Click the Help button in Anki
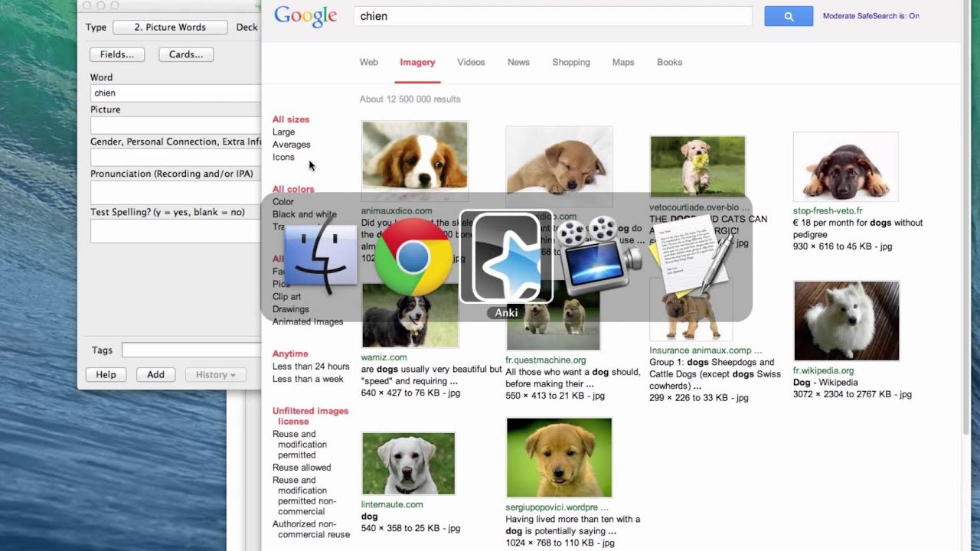980x551 pixels. point(106,374)
